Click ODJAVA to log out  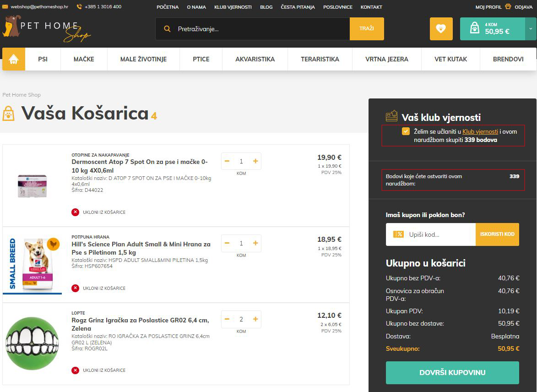click(524, 7)
